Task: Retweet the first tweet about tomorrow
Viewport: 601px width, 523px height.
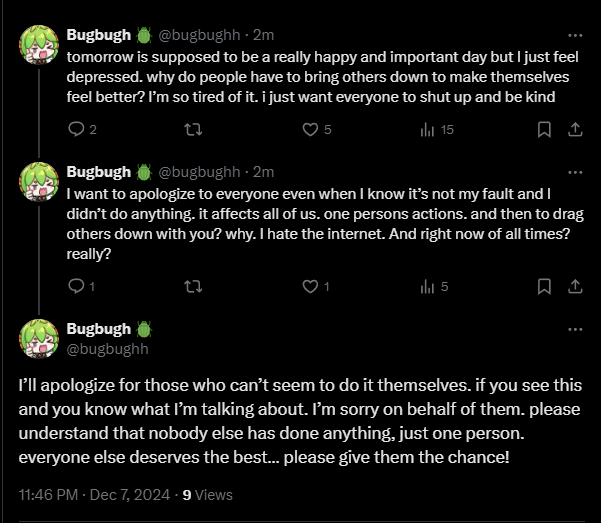Action: point(195,129)
